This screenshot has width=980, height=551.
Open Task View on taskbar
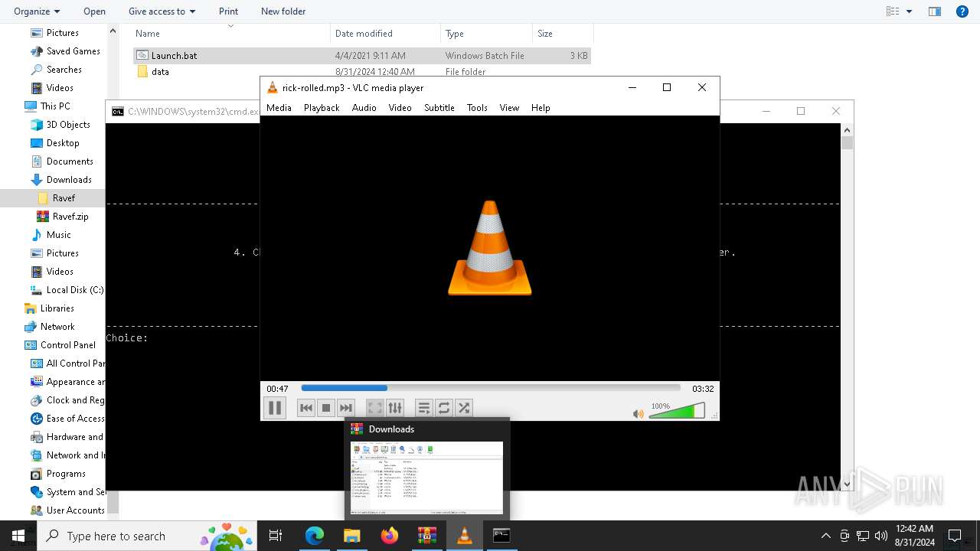click(276, 536)
